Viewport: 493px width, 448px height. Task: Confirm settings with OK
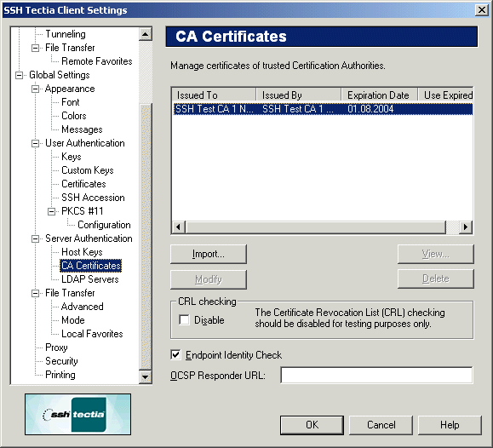coord(312,425)
